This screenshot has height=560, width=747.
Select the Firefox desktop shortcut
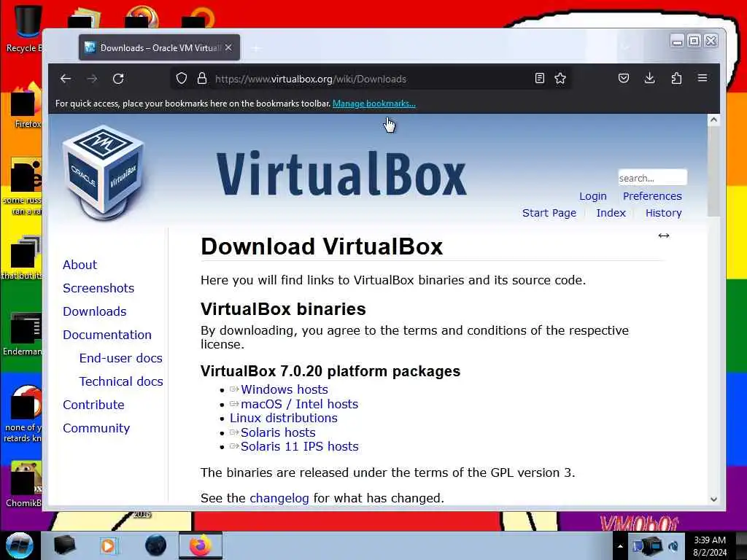pos(26,106)
